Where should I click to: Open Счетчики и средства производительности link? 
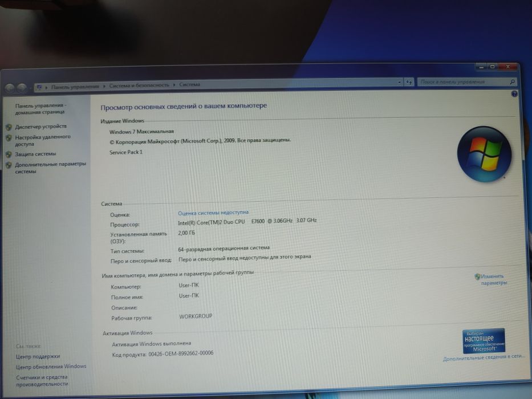[x=42, y=380]
